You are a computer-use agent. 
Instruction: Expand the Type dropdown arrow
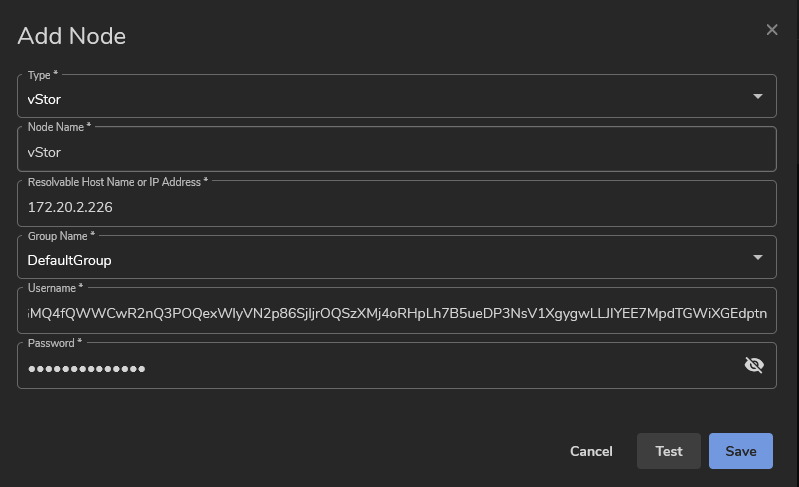(x=757, y=97)
